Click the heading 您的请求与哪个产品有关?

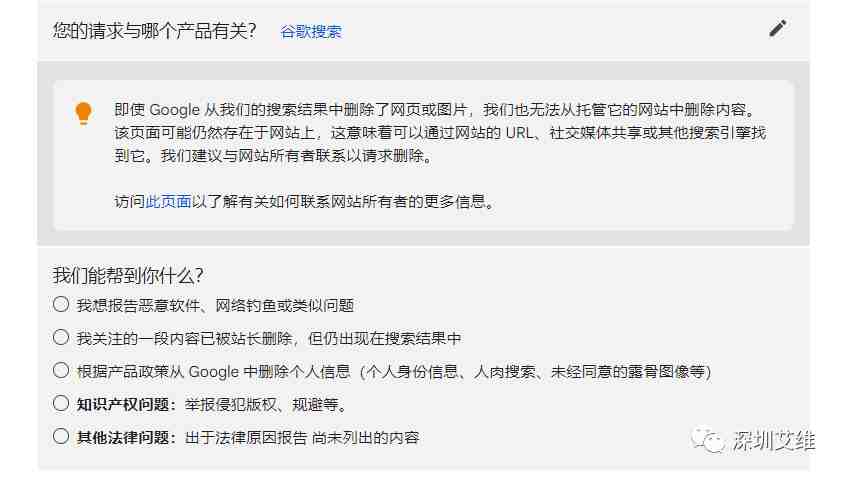pos(155,31)
